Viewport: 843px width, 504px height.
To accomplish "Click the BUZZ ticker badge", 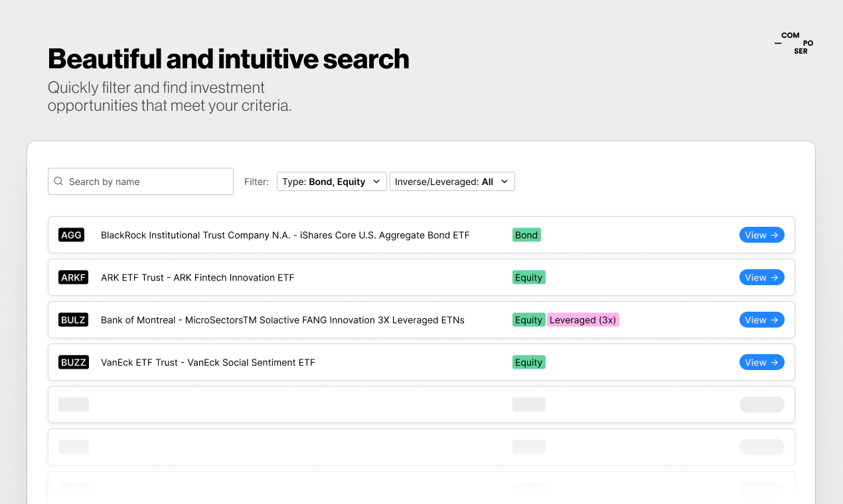I will coord(73,362).
